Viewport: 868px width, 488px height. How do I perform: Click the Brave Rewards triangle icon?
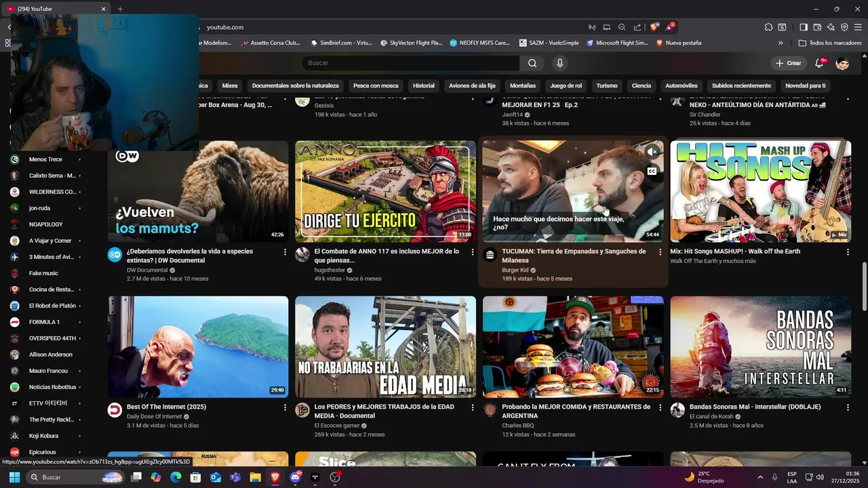click(670, 27)
